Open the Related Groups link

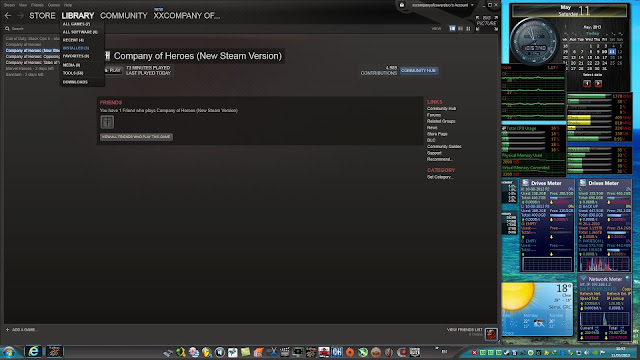pos(441,121)
